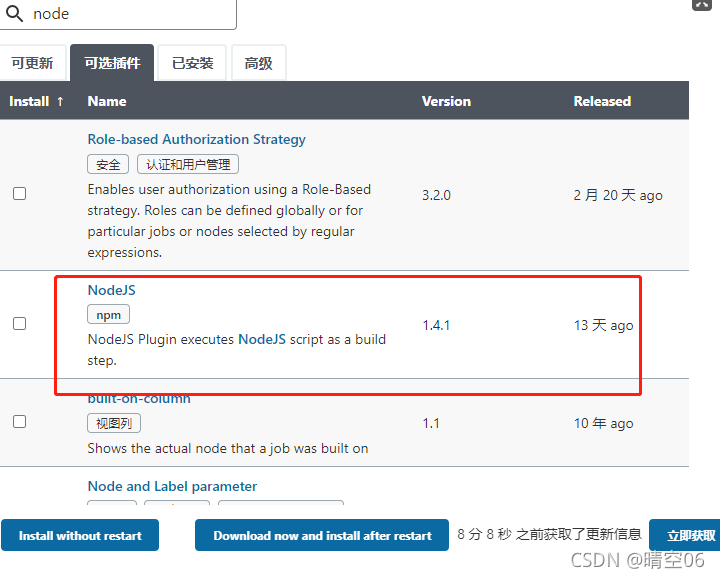Click the npm tag under NodeJS

point(108,315)
